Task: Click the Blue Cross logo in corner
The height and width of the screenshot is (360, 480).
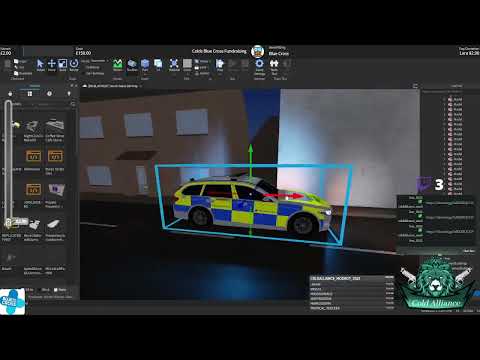Action: coord(12,302)
